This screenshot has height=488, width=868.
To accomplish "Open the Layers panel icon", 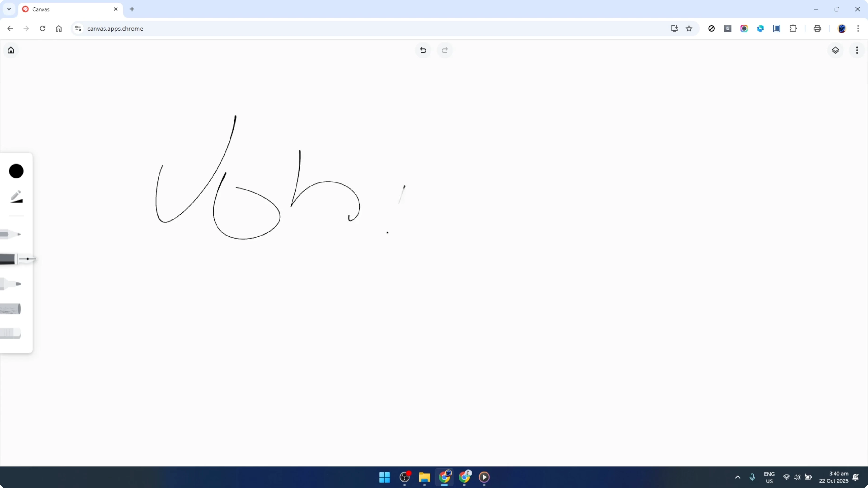I will (x=836, y=50).
